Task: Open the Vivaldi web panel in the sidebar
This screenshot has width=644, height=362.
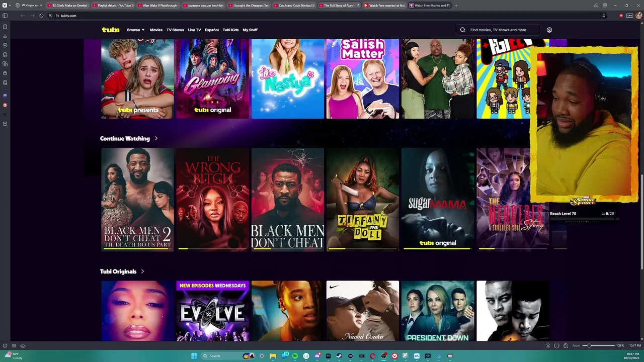Action: [5, 105]
